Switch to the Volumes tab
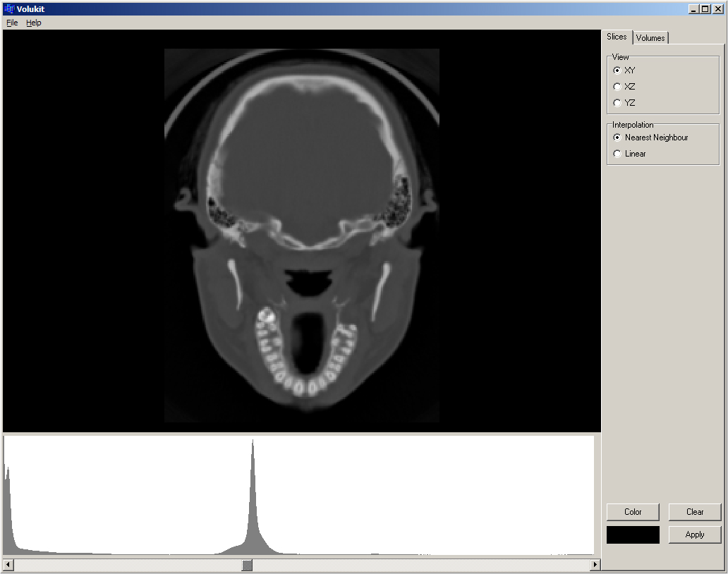 650,38
